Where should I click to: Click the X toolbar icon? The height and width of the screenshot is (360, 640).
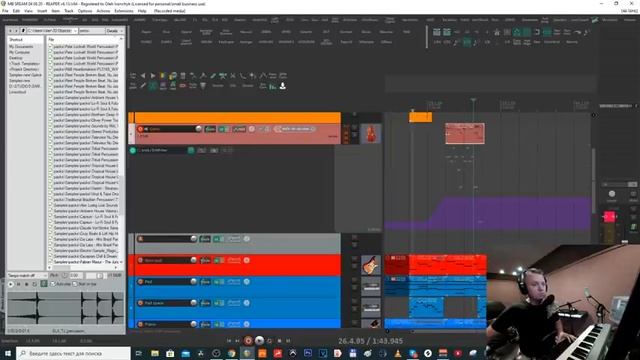233,76
